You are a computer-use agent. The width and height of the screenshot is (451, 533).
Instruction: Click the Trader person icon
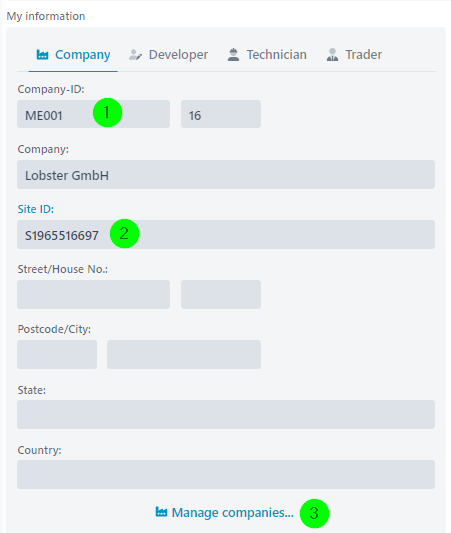pyautogui.click(x=332, y=55)
